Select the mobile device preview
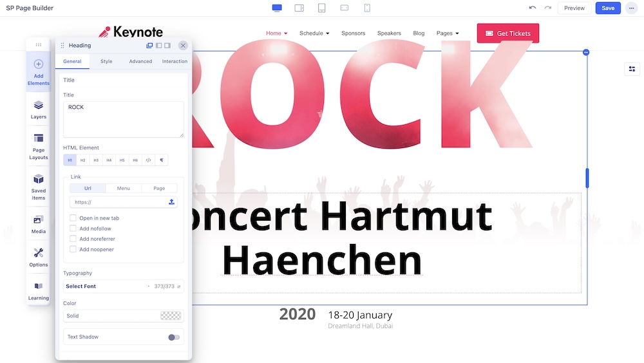Screen dimensions: 644x363 367,8
